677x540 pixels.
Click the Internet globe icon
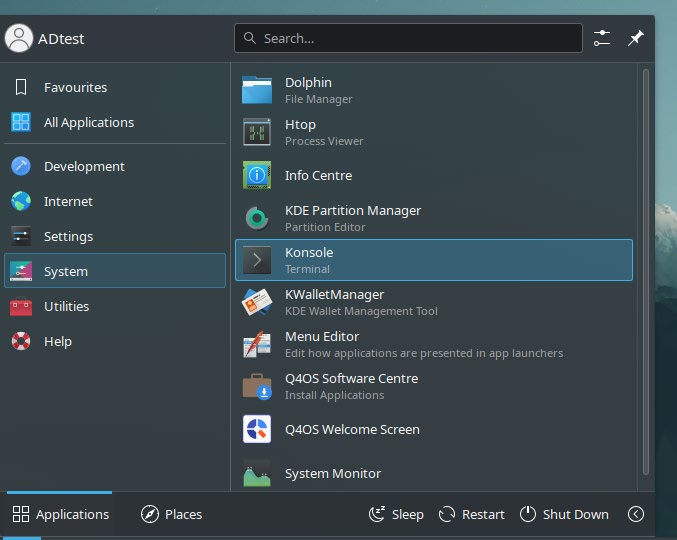[21, 201]
